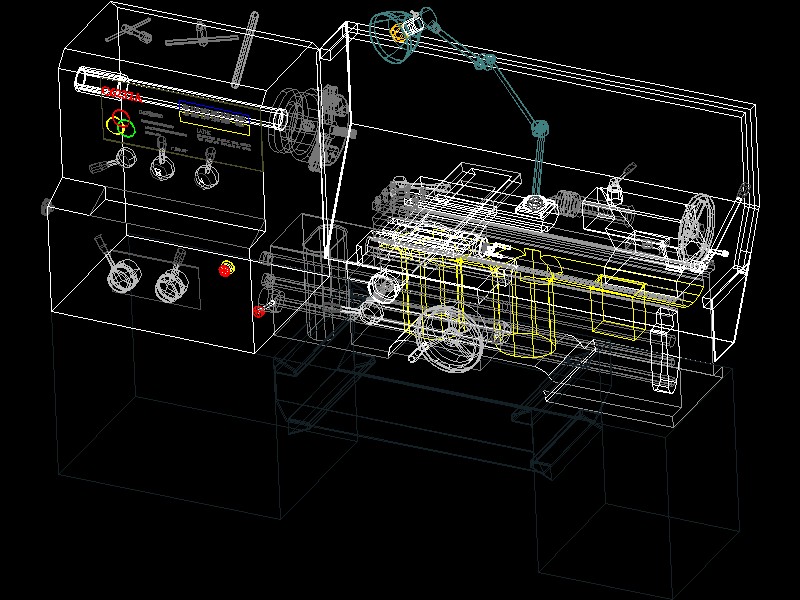Click the red brand logo text on headstock

[x=121, y=95]
